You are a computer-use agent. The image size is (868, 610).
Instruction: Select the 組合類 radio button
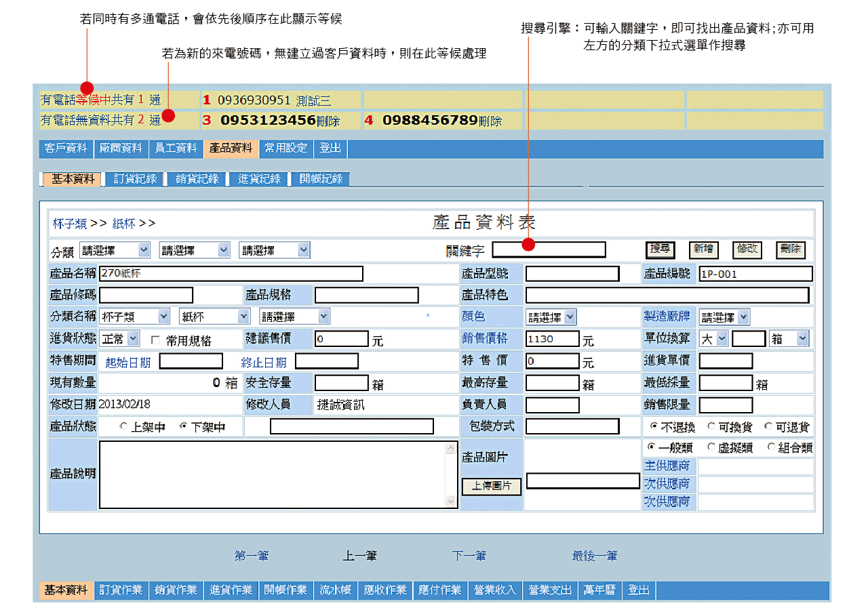point(771,447)
